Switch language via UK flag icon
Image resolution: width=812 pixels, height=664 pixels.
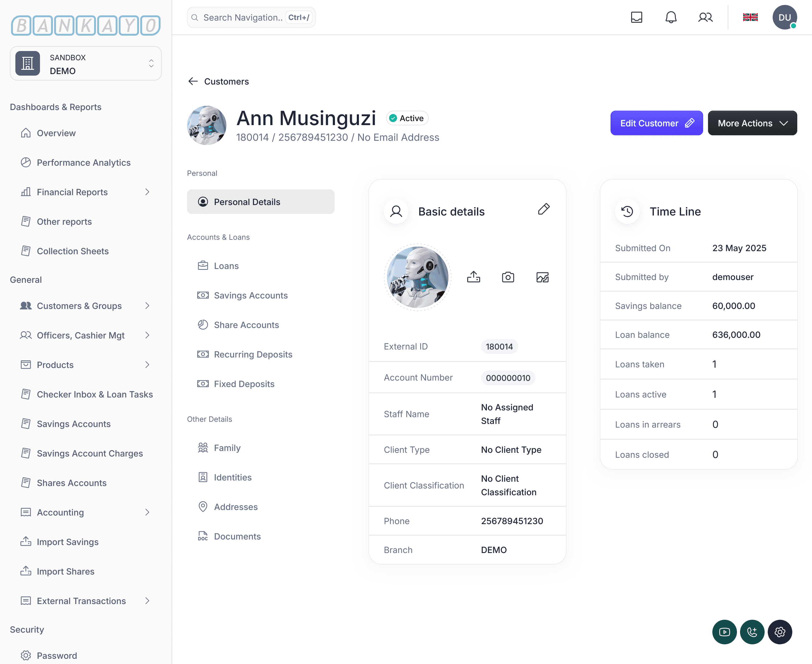pos(750,17)
